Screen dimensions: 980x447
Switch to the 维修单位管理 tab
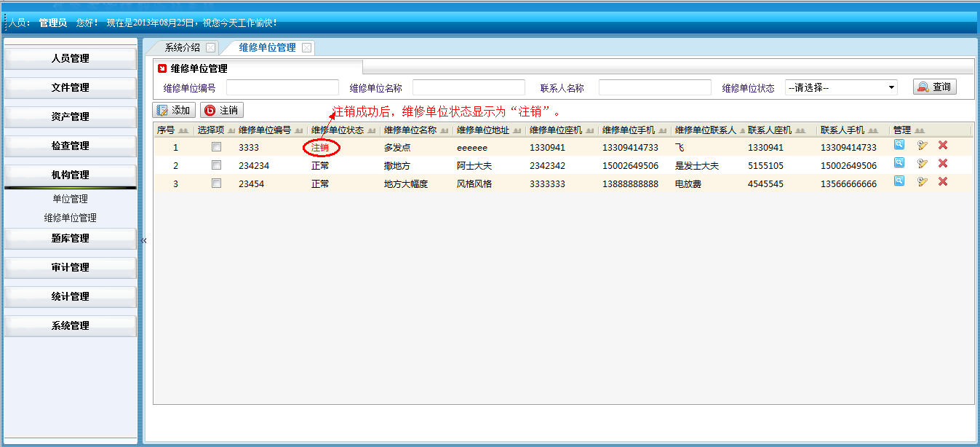point(267,48)
